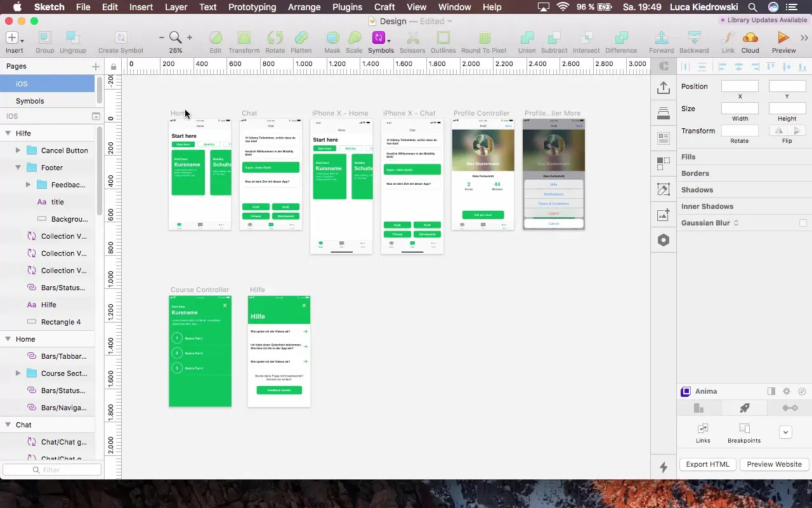Image resolution: width=812 pixels, height=508 pixels.
Task: Zoom in with the plus button
Action: (x=189, y=38)
